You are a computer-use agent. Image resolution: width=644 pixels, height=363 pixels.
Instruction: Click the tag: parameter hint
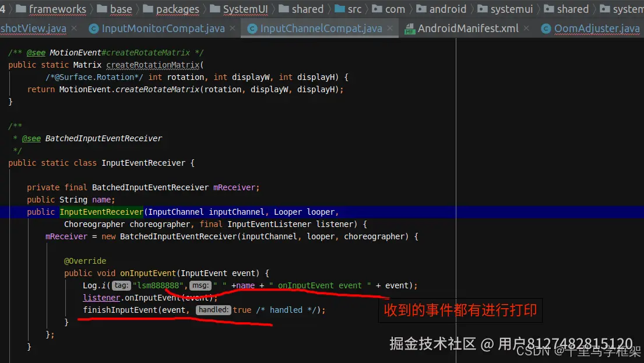click(x=122, y=285)
